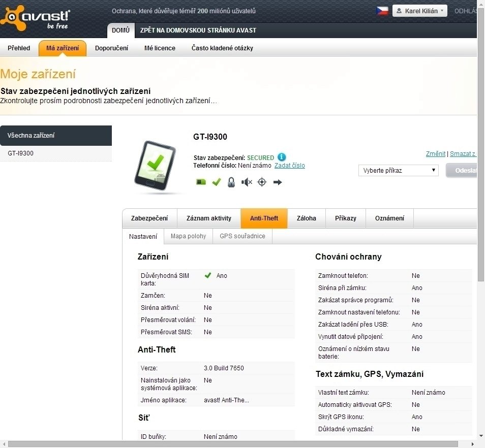485x448 pixels.
Task: Click the green battery status icon
Action: pos(201,182)
